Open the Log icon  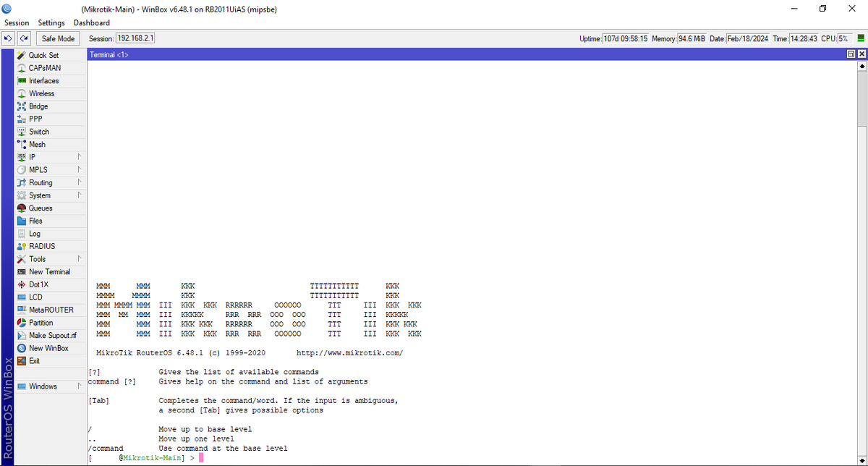[22, 234]
